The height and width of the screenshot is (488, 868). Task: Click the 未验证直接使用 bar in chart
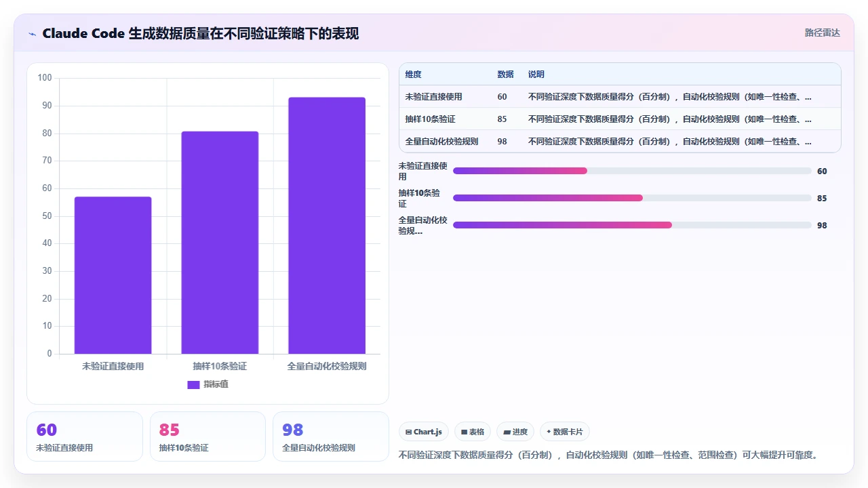coord(113,275)
